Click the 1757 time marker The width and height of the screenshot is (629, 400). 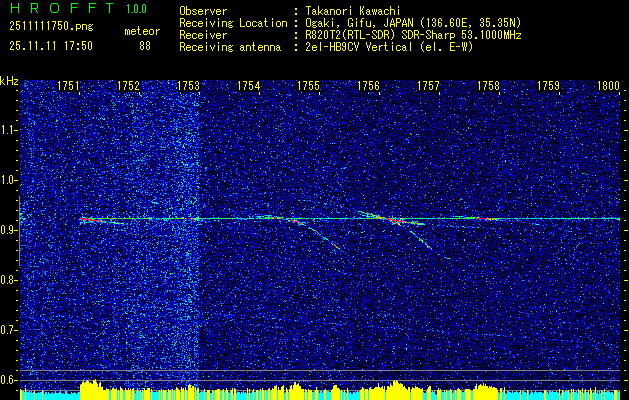pyautogui.click(x=428, y=86)
